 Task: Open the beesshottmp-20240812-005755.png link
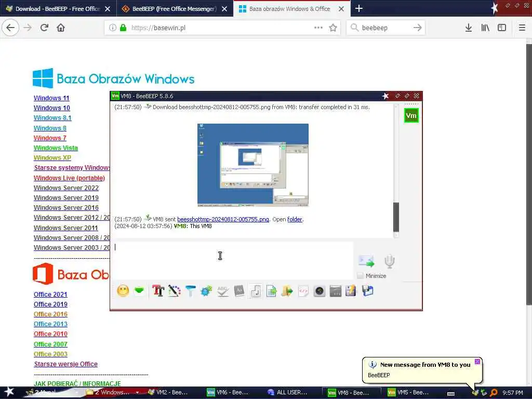click(223, 219)
